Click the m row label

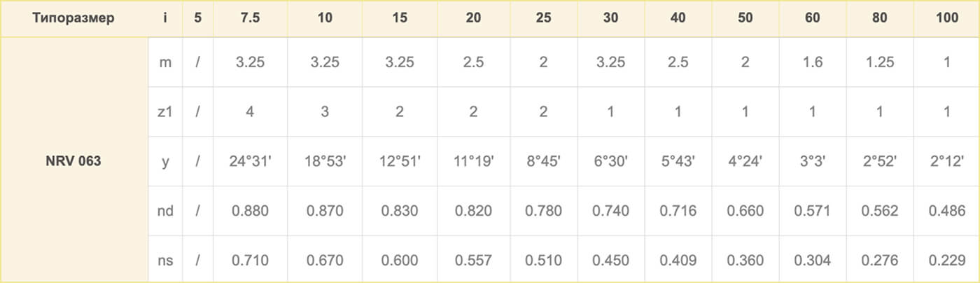pyautogui.click(x=165, y=62)
